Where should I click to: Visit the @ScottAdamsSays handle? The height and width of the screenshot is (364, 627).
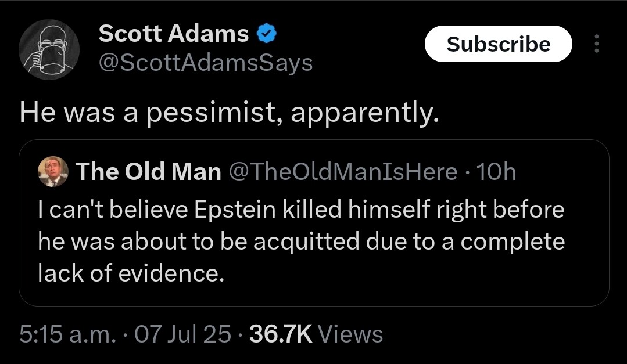click(206, 63)
